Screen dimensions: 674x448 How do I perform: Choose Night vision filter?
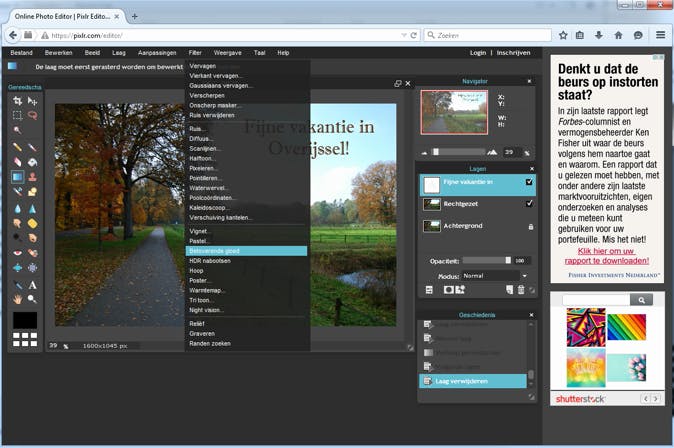pyautogui.click(x=246, y=310)
